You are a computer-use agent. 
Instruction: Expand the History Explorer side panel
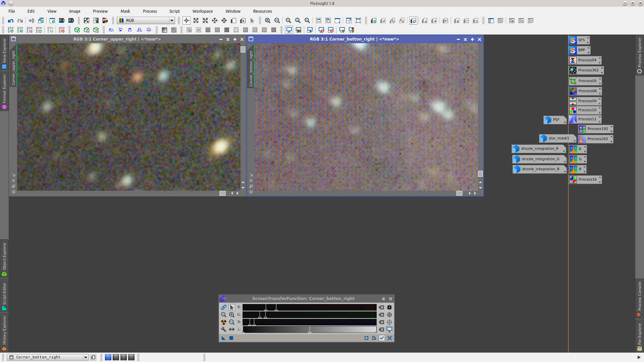click(x=4, y=333)
